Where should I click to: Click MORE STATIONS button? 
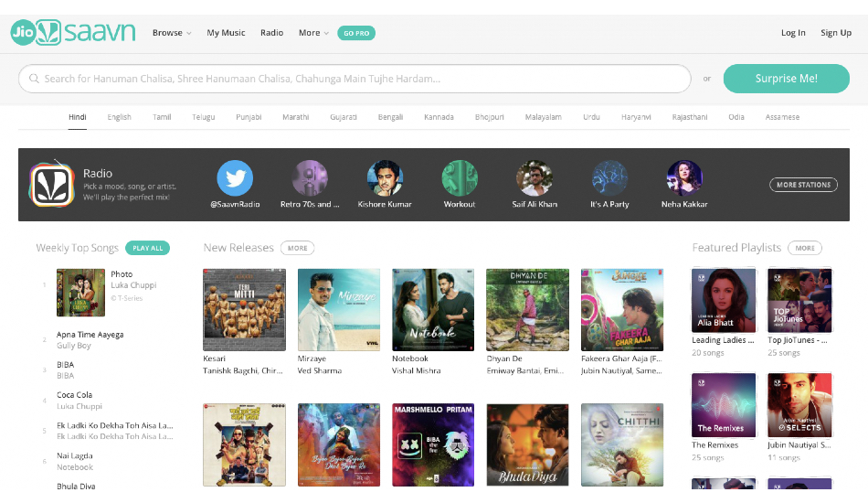[803, 185]
